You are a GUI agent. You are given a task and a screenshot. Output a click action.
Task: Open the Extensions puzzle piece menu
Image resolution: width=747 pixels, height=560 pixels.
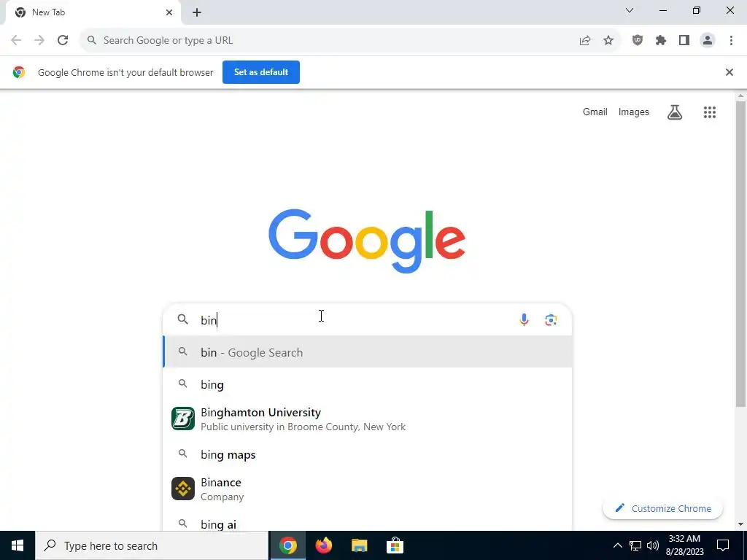(x=661, y=41)
